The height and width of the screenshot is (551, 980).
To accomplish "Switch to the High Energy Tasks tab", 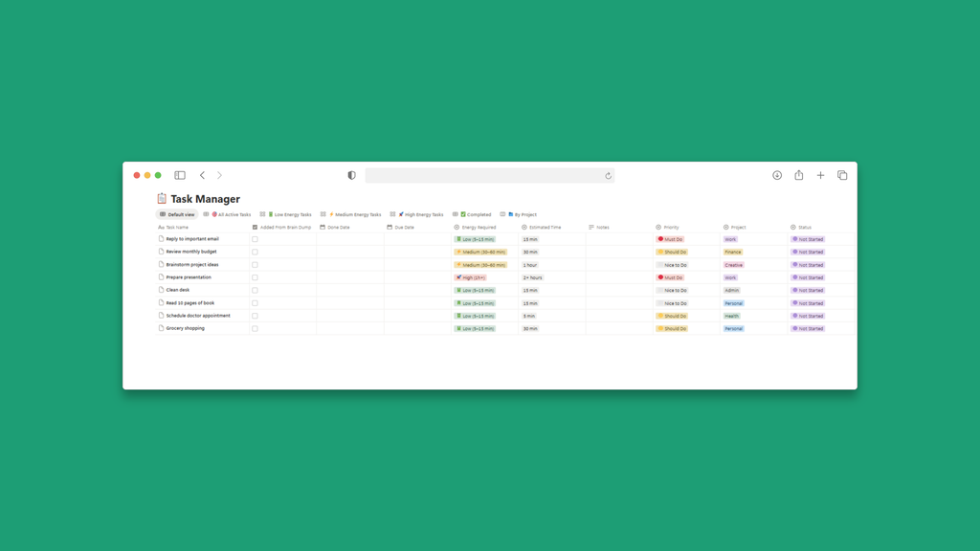I will coord(417,214).
